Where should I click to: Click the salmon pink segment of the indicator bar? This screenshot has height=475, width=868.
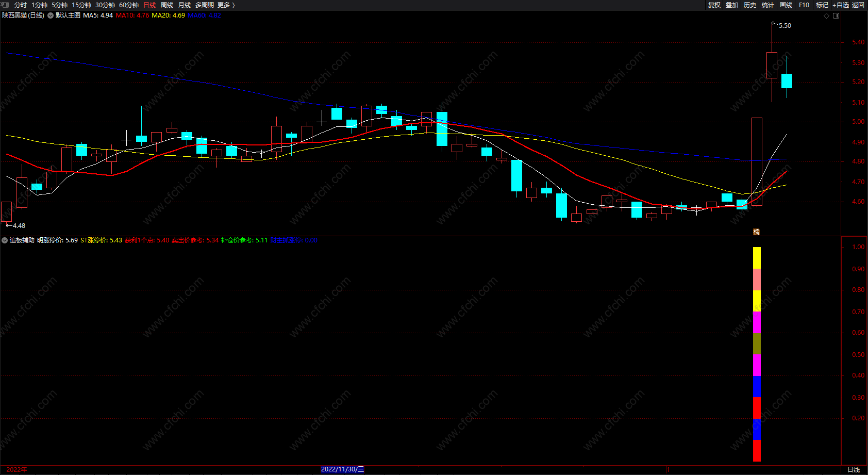click(x=757, y=280)
